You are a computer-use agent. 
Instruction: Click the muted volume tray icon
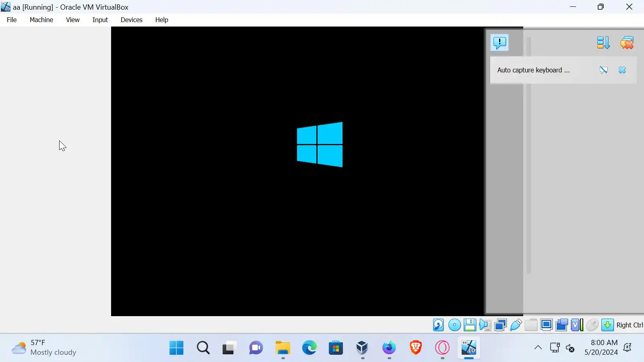click(x=570, y=348)
